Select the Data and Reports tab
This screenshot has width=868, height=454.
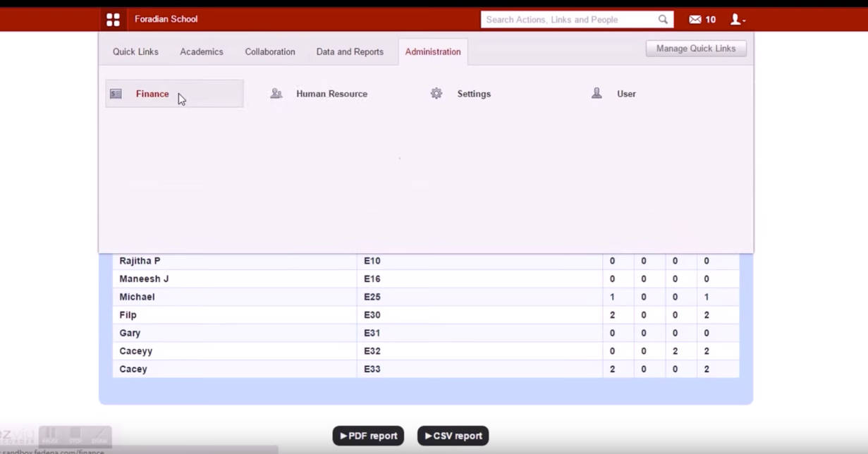point(350,51)
